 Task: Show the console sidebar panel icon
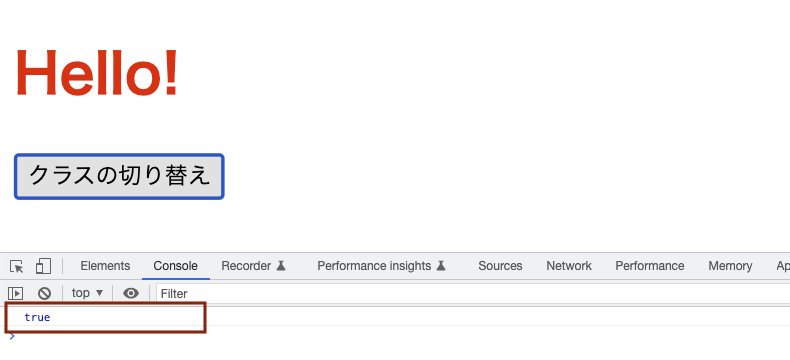click(16, 293)
